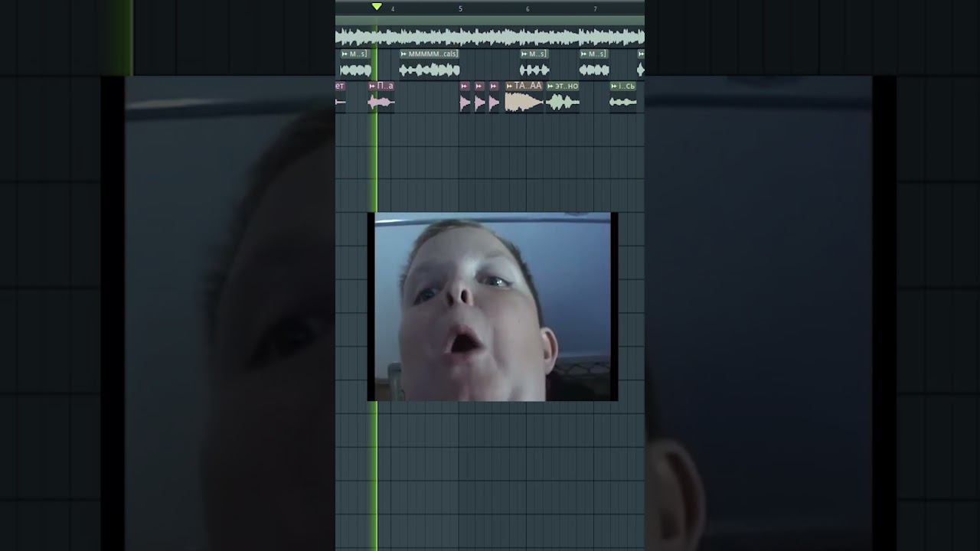Screen dimensions: 980x551
Task: Select the 'M..s]' clip under bar 6
Action: pos(534,64)
